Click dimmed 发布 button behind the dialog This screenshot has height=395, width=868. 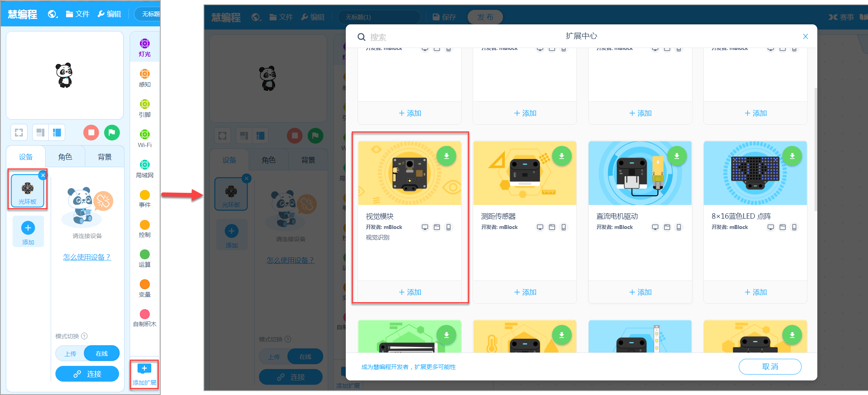[x=485, y=17]
